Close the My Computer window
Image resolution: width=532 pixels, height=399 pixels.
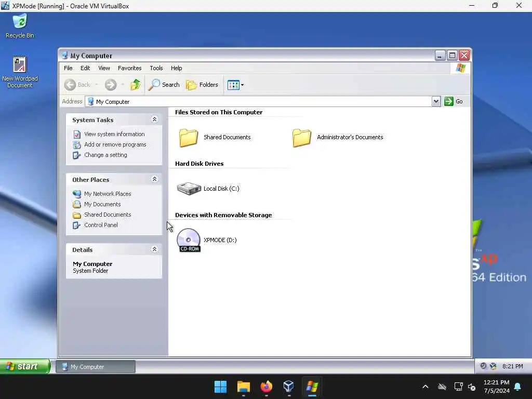pyautogui.click(x=464, y=55)
